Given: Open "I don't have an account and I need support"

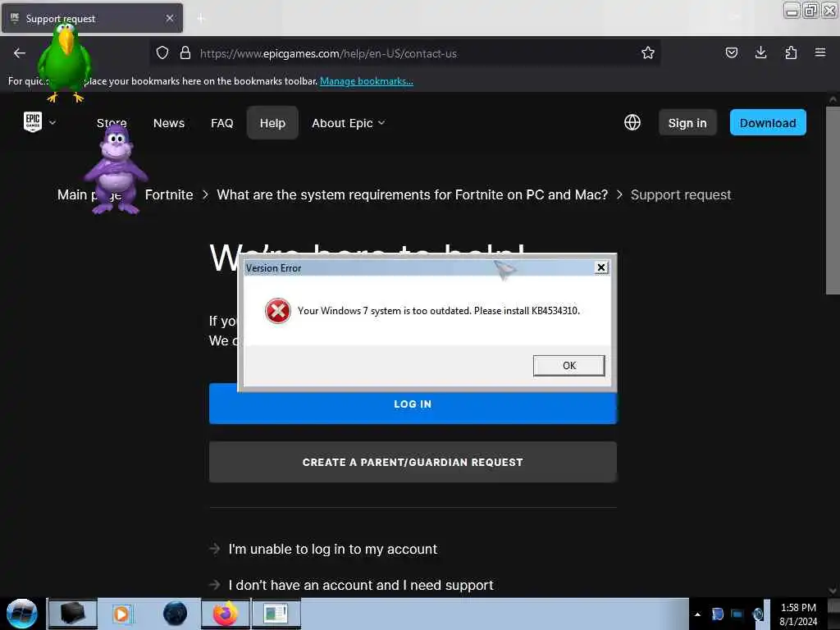Looking at the screenshot, I should click(361, 585).
